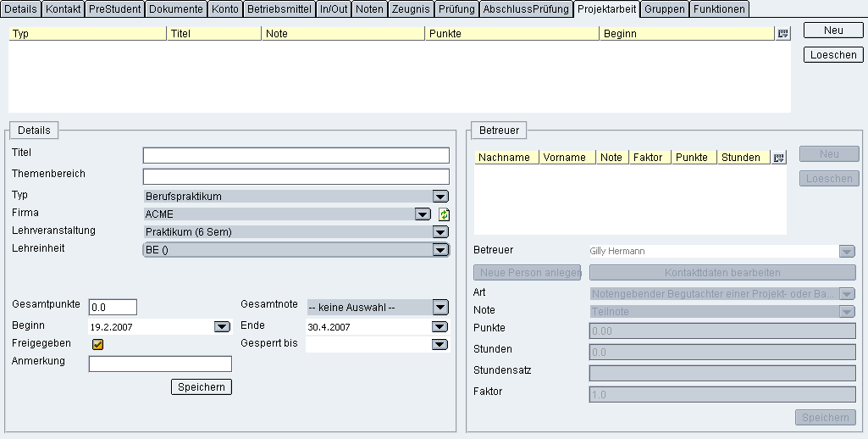This screenshot has width=868, height=439.
Task: Open the Typ dropdown showing Berufspraktikum
Action: click(440, 197)
